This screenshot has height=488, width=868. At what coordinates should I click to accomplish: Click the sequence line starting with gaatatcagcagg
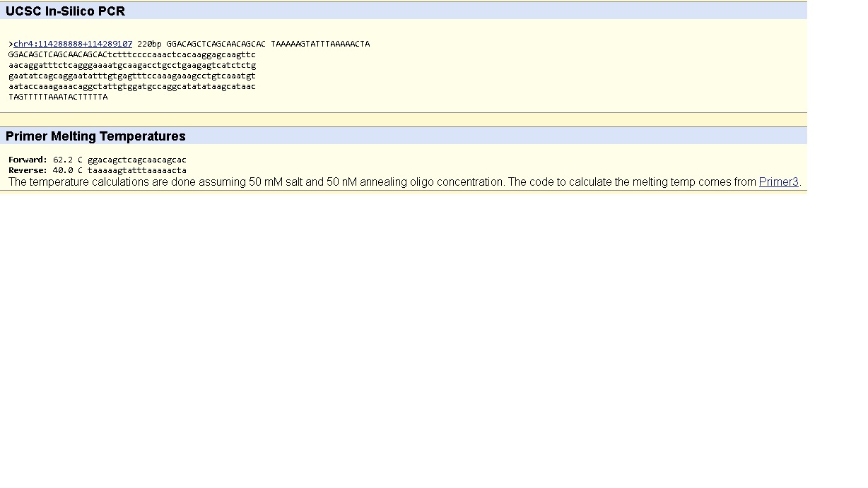pyautogui.click(x=132, y=76)
